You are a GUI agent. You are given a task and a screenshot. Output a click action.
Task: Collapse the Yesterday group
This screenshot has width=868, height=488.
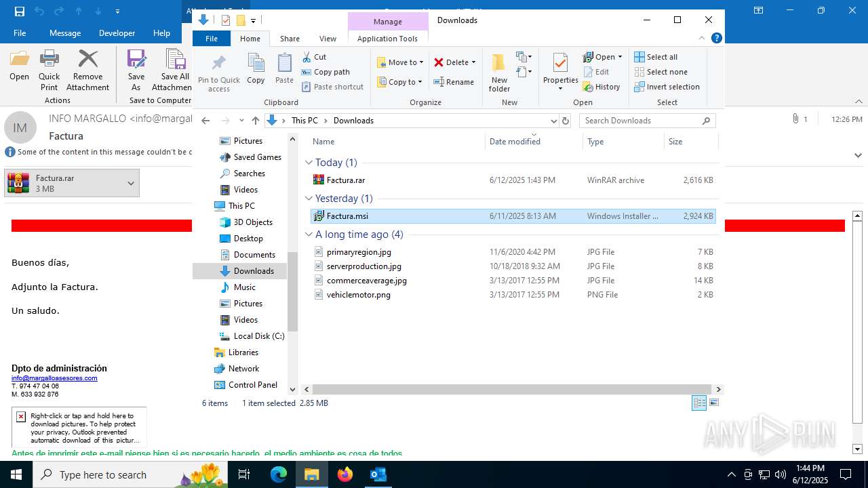(309, 199)
